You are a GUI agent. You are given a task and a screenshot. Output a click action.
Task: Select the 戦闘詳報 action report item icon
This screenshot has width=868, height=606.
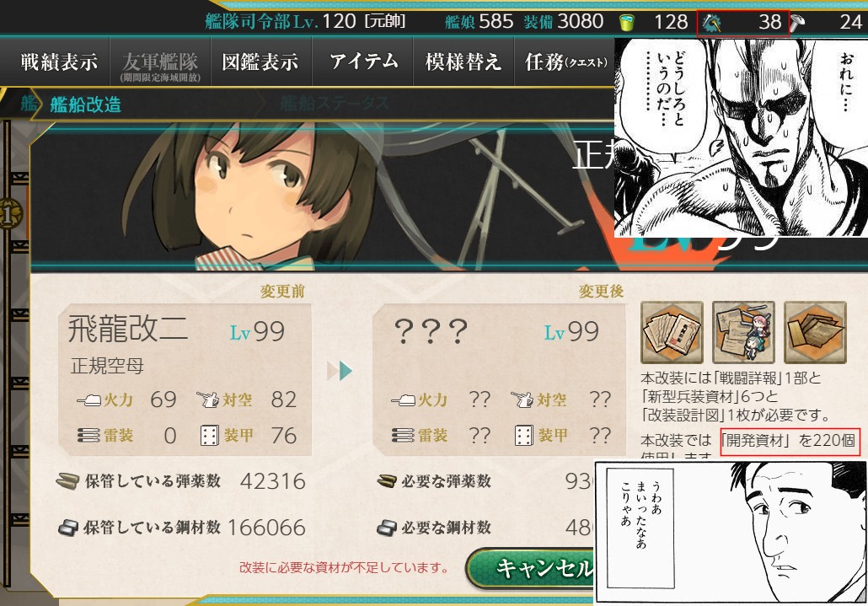[672, 332]
